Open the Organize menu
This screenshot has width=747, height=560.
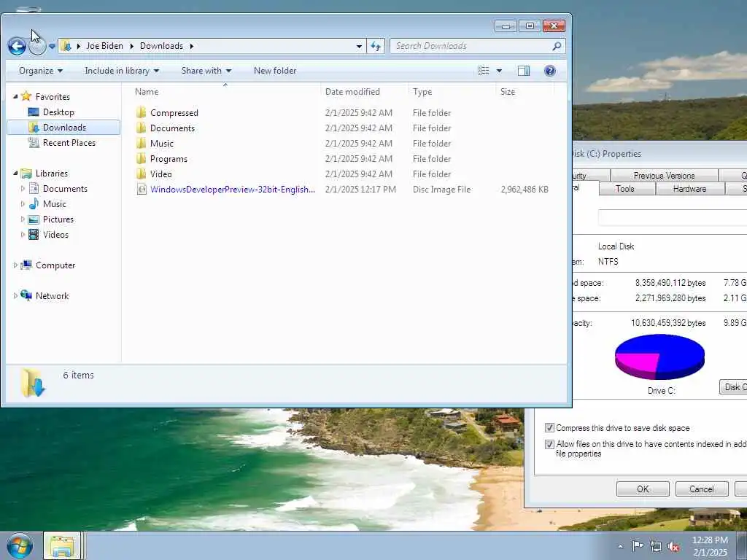coord(41,71)
